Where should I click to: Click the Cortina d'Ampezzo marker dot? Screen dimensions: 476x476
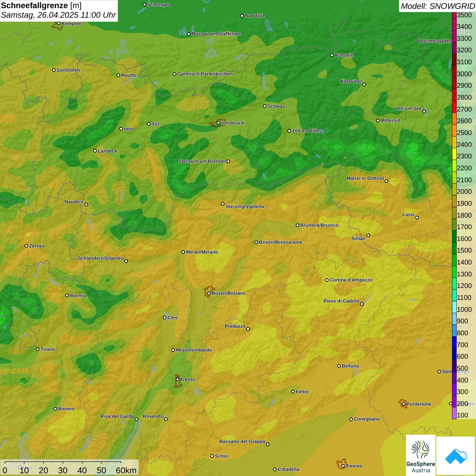[327, 280]
